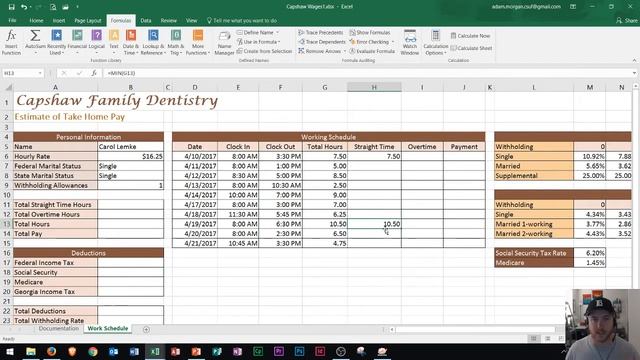Click Trace Dependents
Screen dimensions: 640x360
[x=322, y=42]
